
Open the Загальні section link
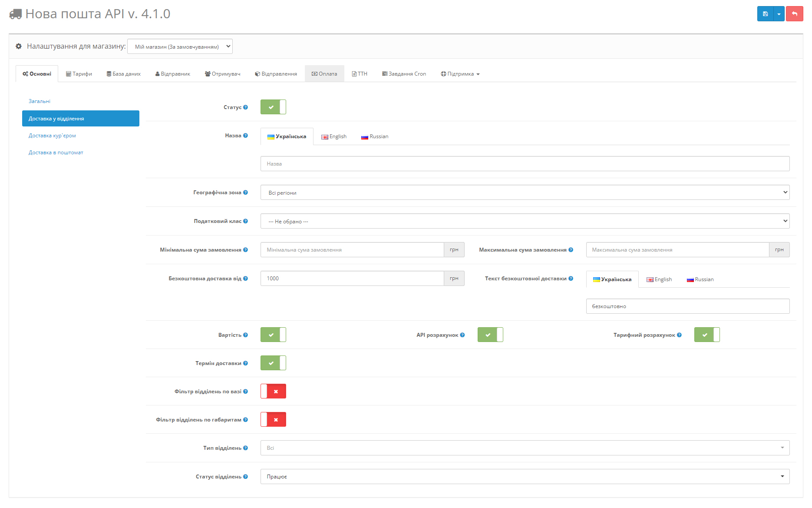tap(40, 101)
